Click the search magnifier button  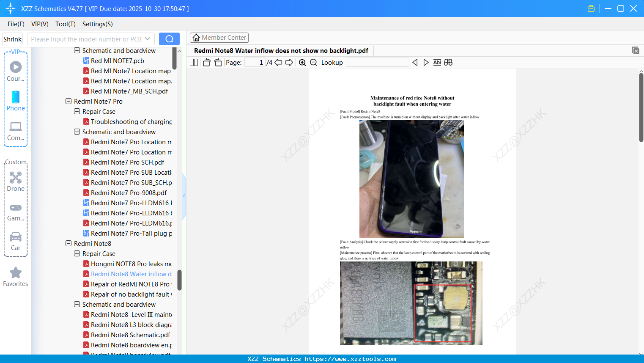[169, 39]
